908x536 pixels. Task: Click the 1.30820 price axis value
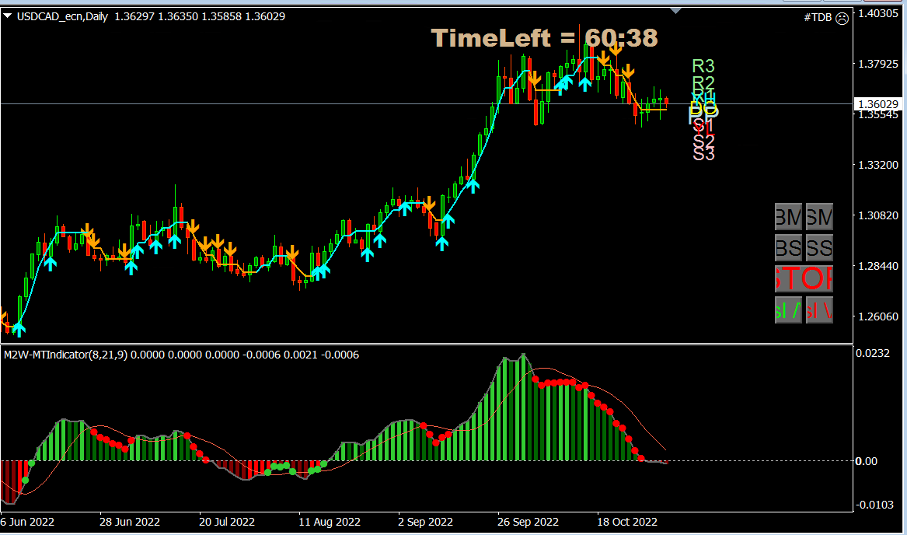click(x=878, y=215)
